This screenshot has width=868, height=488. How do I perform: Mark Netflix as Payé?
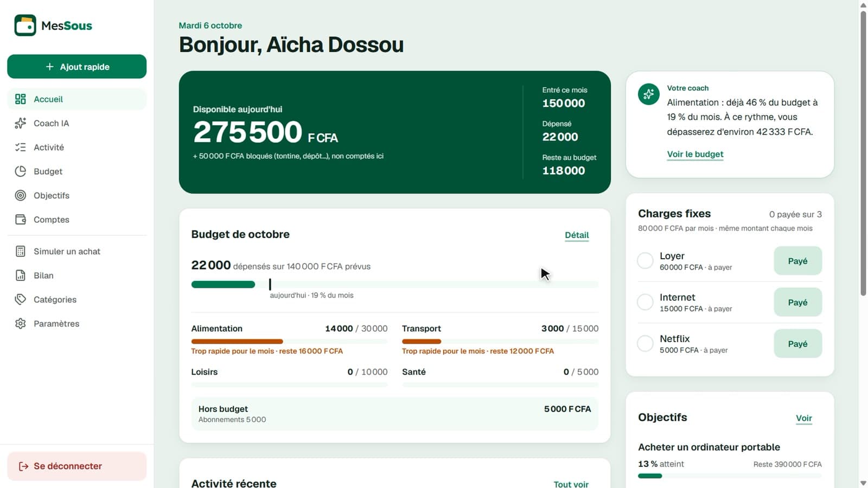coord(797,343)
